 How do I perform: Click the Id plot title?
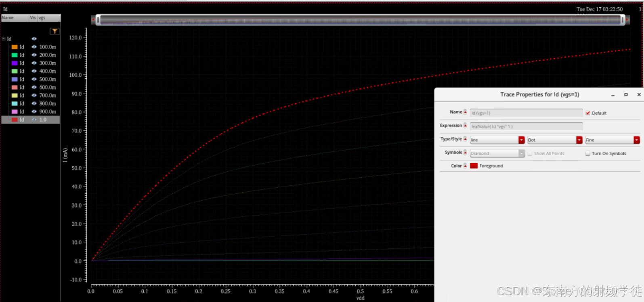pos(5,9)
